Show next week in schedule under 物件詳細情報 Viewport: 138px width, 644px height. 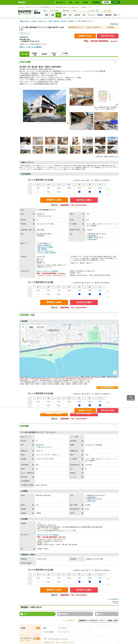click(108, 189)
